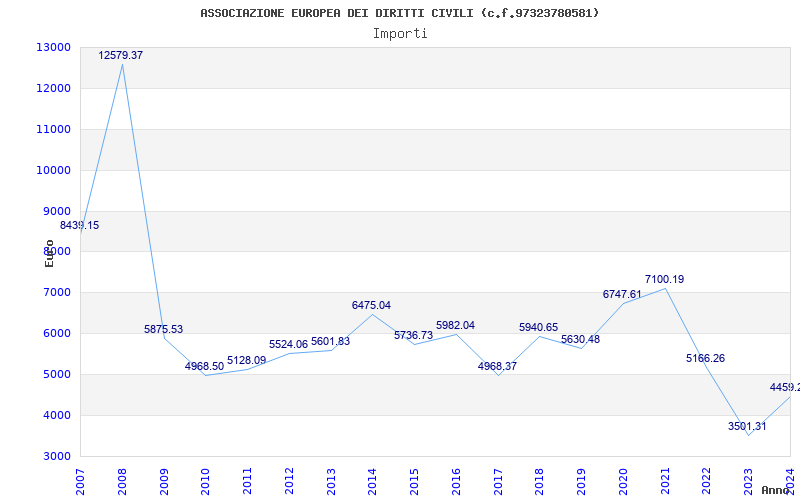Select the 2022 x-axis year label
The height and width of the screenshot is (500, 800).
[707, 482]
